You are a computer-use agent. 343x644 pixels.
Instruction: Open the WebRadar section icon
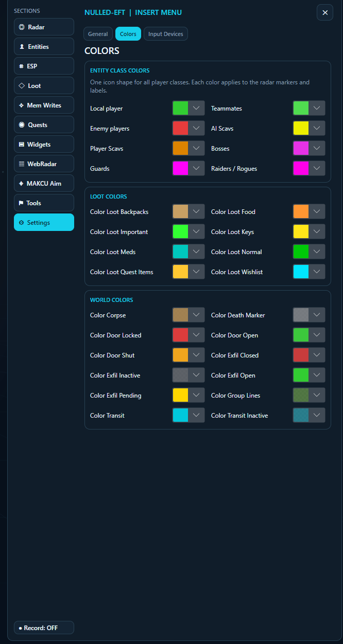point(22,164)
